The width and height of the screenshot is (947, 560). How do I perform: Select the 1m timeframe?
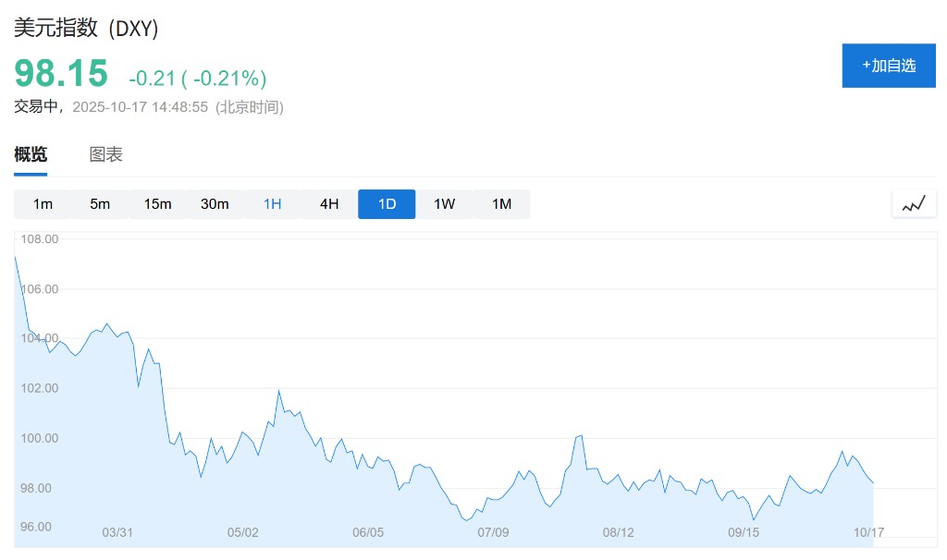[43, 204]
